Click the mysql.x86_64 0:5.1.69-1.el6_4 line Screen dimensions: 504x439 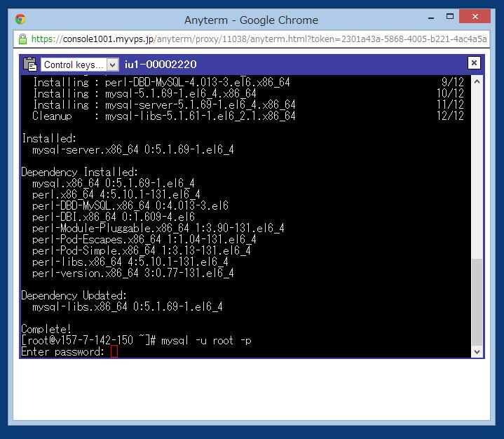114,183
